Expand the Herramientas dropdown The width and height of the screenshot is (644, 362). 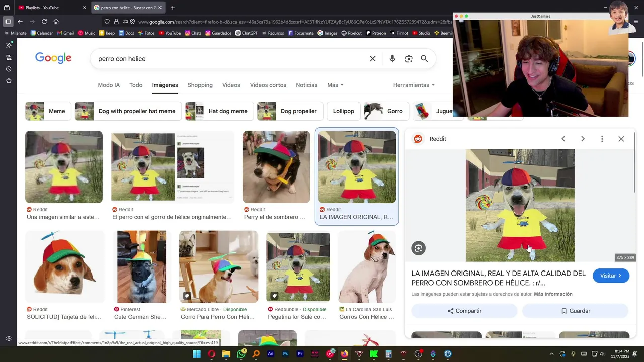click(414, 85)
